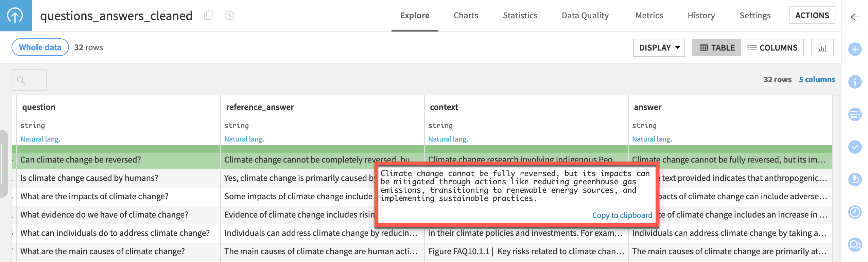Viewport: 868px width, 262px height.
Task: Click Natural lang. meaning under context column
Action: 448,139
